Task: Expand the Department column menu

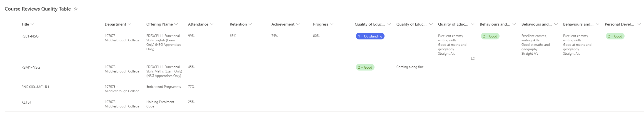Action: click(x=129, y=24)
